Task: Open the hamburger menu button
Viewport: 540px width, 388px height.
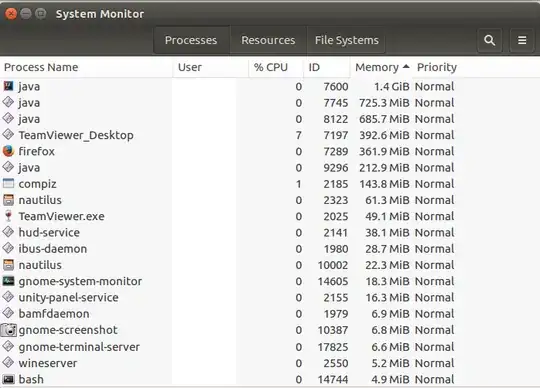Action: pyautogui.click(x=522, y=40)
